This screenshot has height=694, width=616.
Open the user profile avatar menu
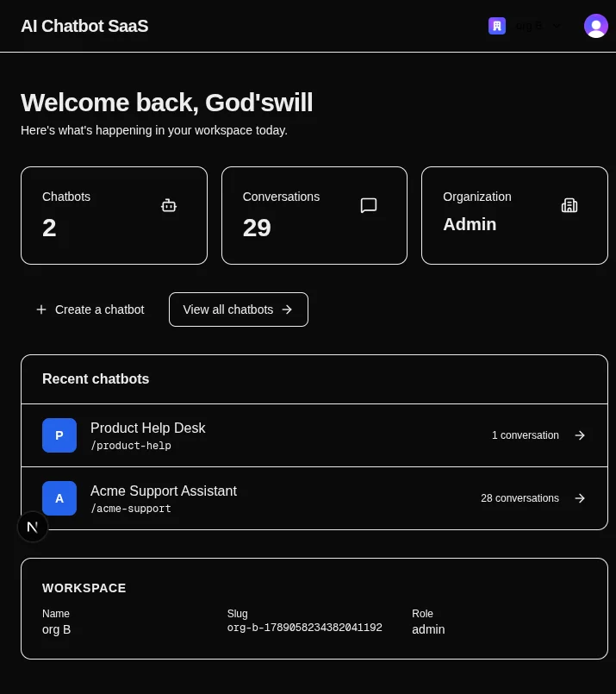595,26
